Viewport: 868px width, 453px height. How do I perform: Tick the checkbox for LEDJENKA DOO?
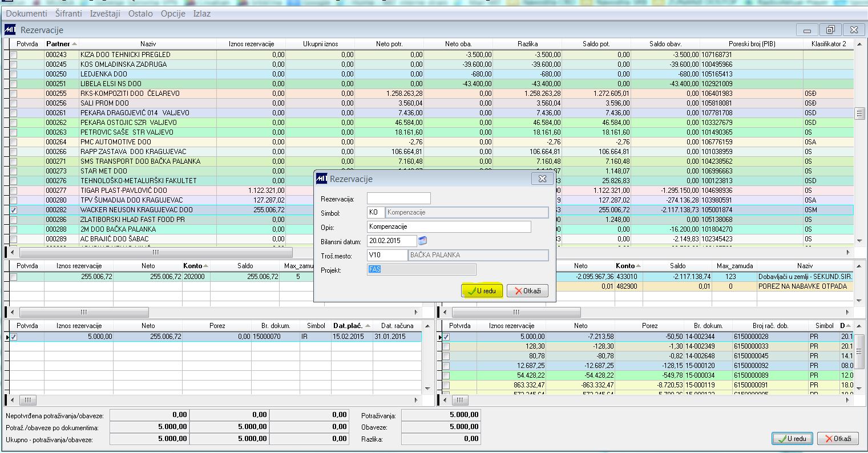tap(13, 74)
